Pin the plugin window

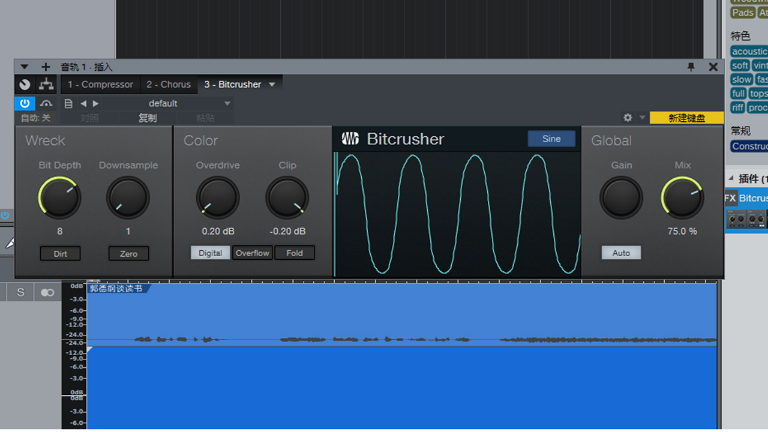point(691,67)
